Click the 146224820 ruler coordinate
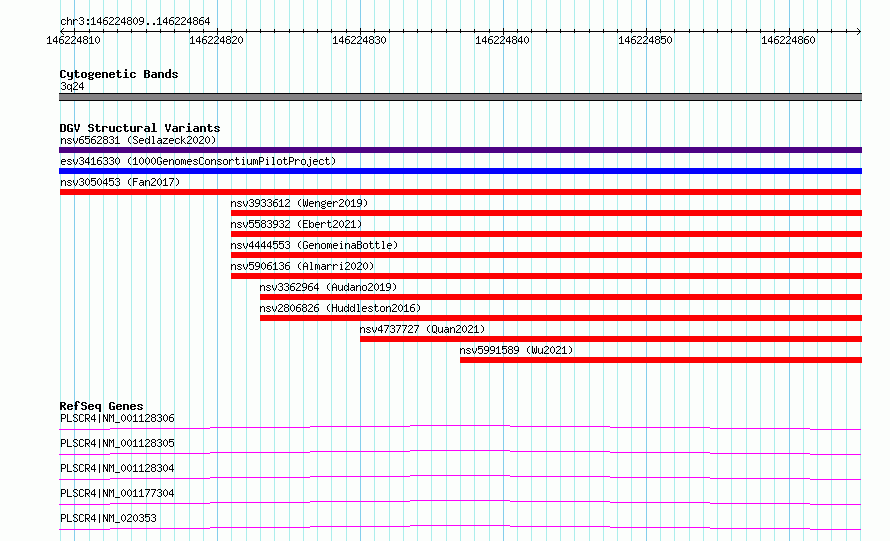Viewport: 890px width, 541px height. click(216, 40)
